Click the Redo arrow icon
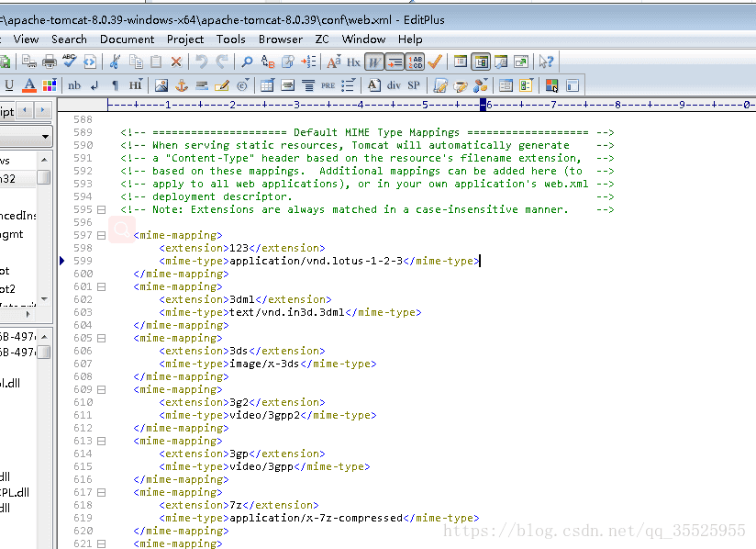The width and height of the screenshot is (756, 549). click(222, 62)
